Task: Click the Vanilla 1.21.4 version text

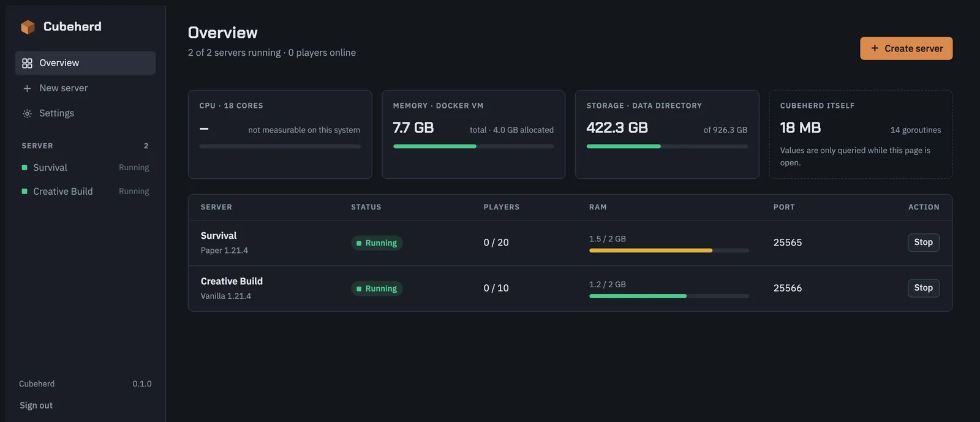Action: click(x=226, y=296)
